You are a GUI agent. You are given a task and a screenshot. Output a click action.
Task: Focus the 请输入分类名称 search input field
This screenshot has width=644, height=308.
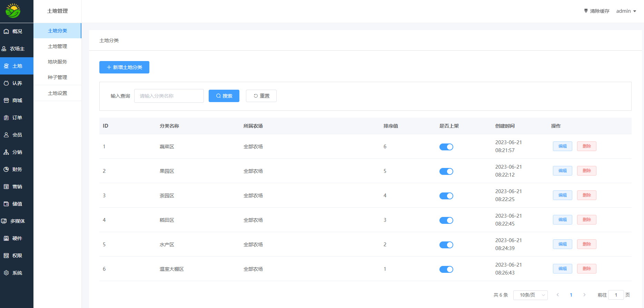(x=169, y=96)
